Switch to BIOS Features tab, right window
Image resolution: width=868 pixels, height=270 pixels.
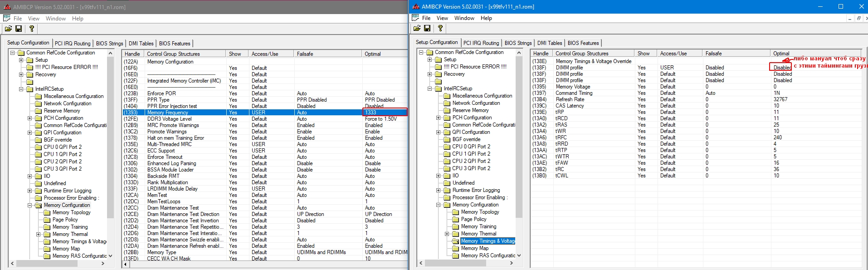583,43
